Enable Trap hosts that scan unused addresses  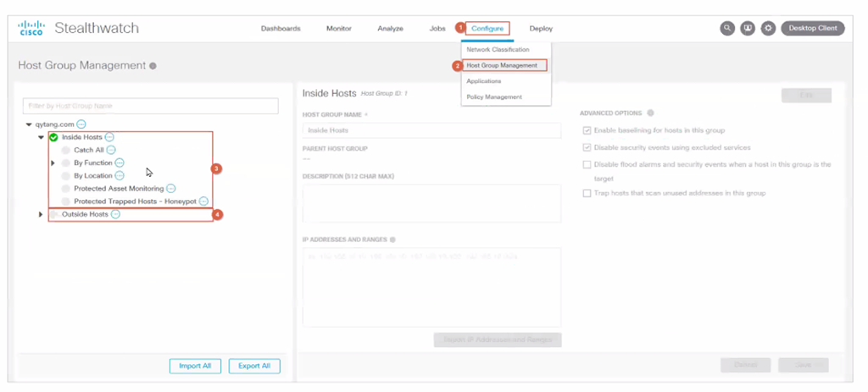pyautogui.click(x=587, y=193)
